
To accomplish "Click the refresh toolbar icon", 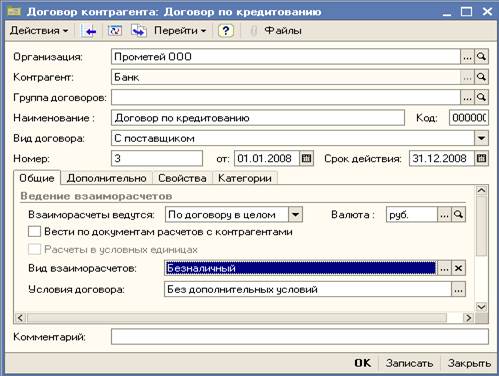I will pos(115,31).
